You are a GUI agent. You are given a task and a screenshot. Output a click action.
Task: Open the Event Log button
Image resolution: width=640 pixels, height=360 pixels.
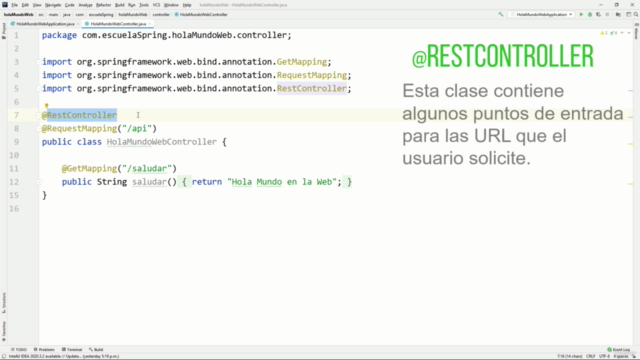pos(619,350)
